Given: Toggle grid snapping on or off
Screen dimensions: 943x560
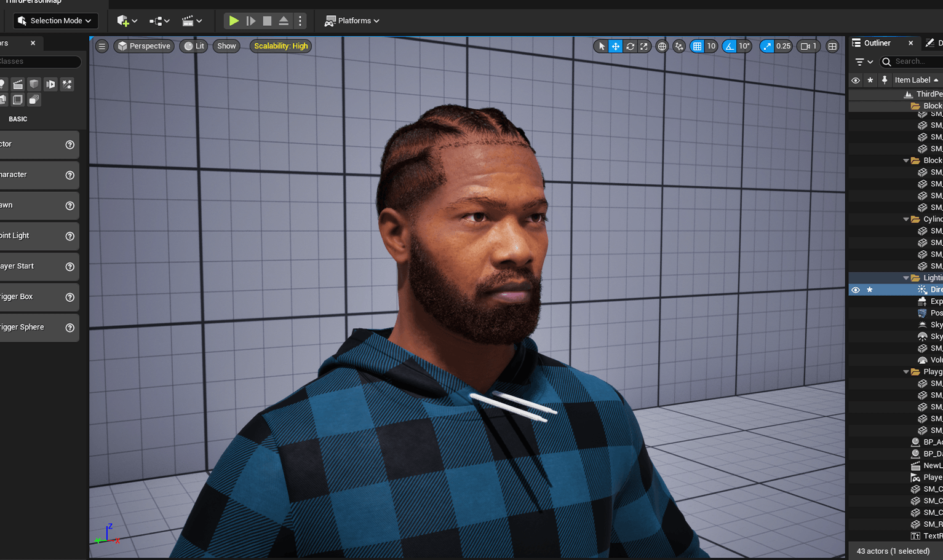Looking at the screenshot, I should [x=697, y=46].
